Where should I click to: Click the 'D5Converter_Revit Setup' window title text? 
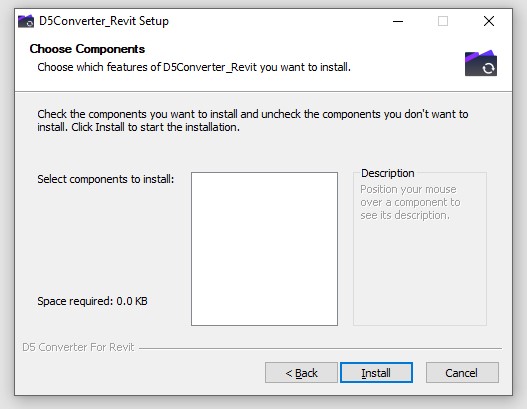[104, 21]
